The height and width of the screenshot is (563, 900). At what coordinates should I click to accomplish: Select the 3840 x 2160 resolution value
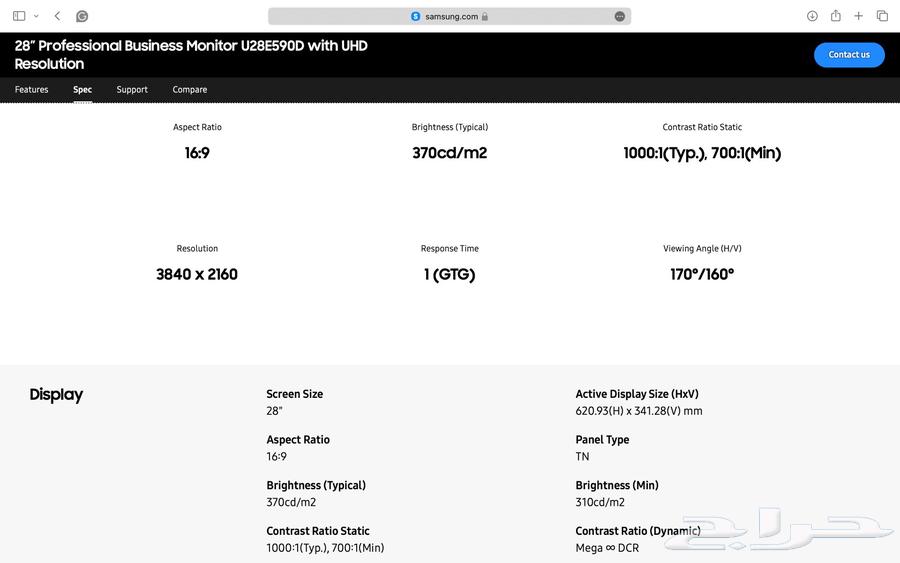197,274
